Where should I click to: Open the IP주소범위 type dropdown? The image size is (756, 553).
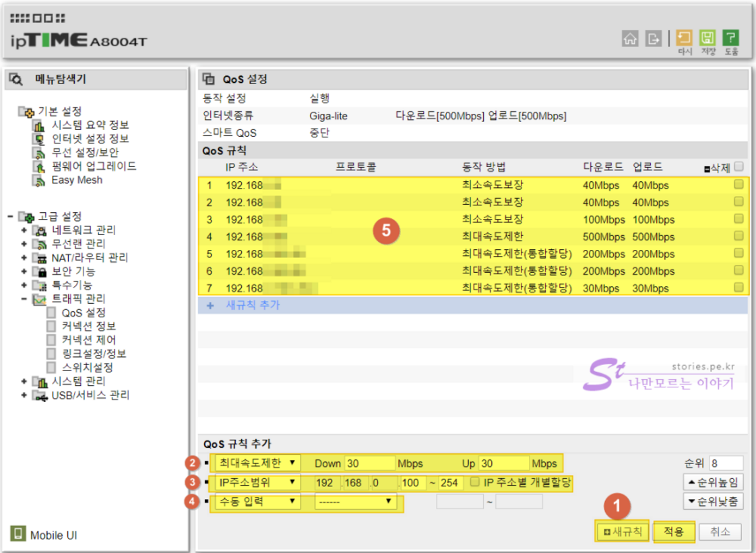click(x=255, y=482)
